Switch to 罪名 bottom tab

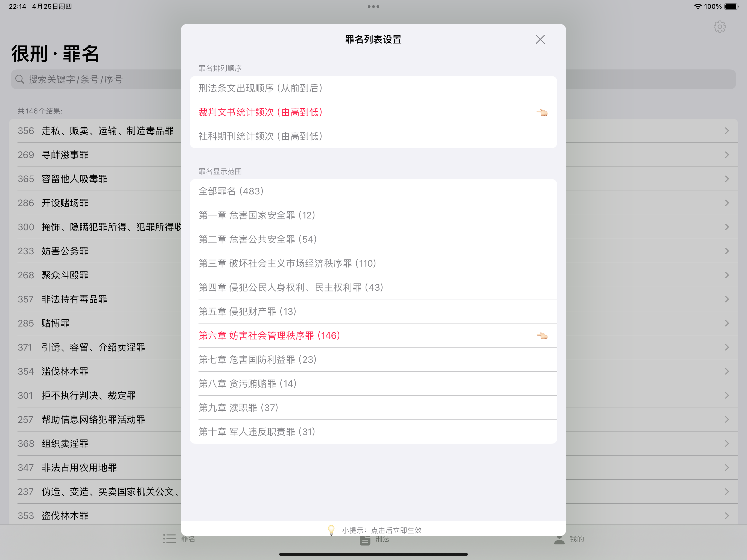click(x=179, y=539)
